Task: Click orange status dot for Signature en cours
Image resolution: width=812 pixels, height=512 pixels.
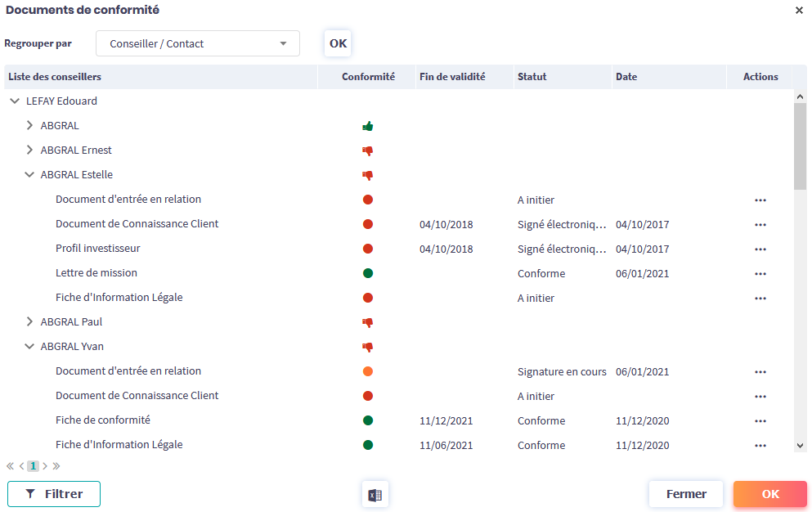Action: pyautogui.click(x=368, y=371)
